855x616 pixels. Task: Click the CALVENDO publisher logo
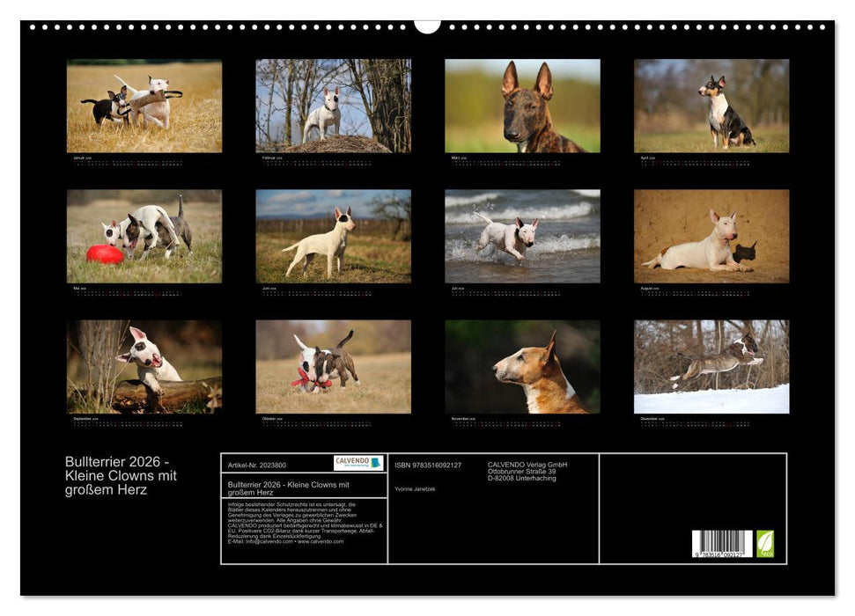(x=357, y=461)
